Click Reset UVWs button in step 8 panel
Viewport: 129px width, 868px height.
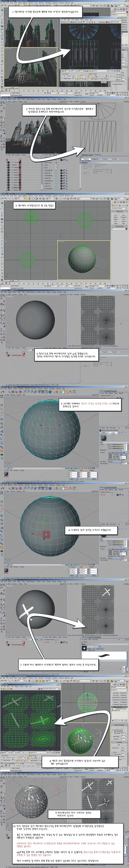(x=115, y=748)
